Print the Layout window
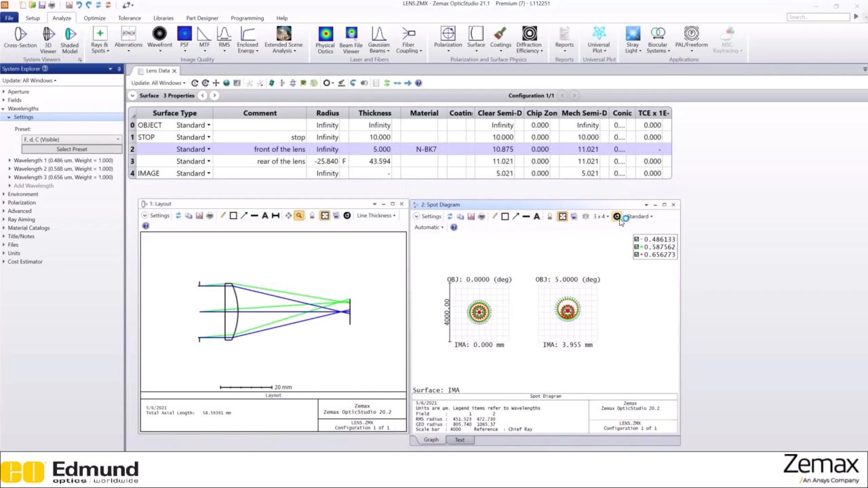 coord(210,216)
